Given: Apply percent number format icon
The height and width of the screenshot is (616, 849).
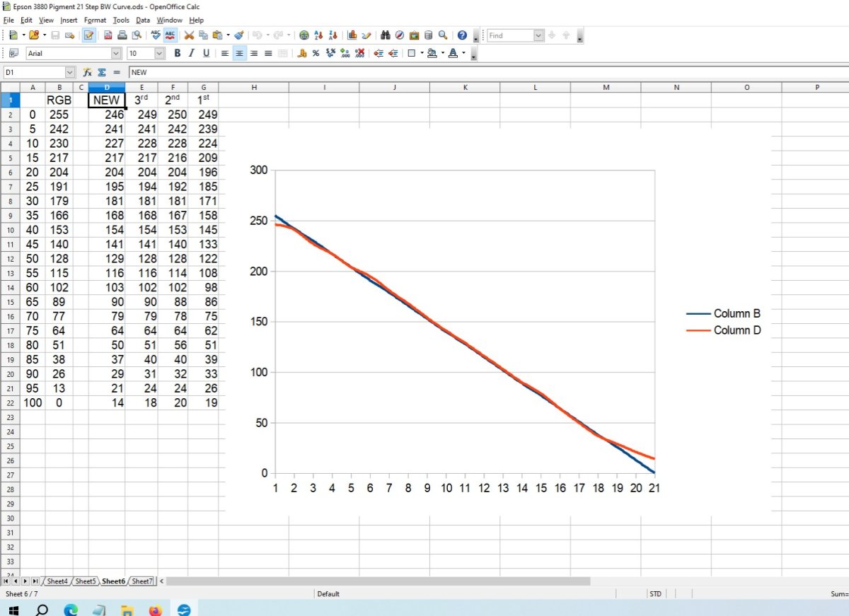Looking at the screenshot, I should click(x=316, y=53).
